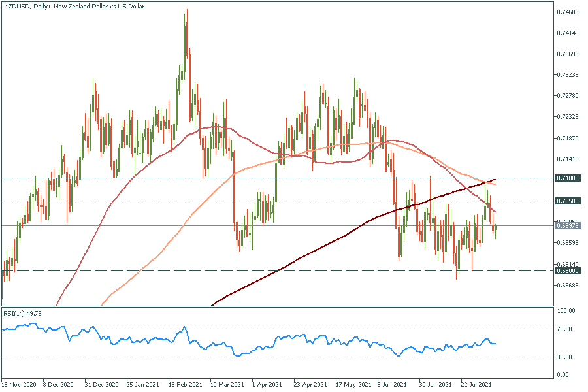Click the RSI 30.00 level label
The width and height of the screenshot is (588, 392).
566,357
